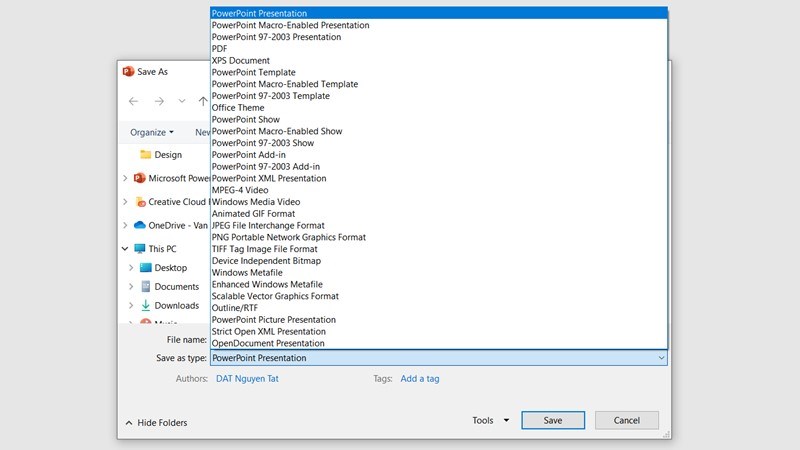Click the Desktop folder icon
The image size is (800, 450).
[146, 268]
